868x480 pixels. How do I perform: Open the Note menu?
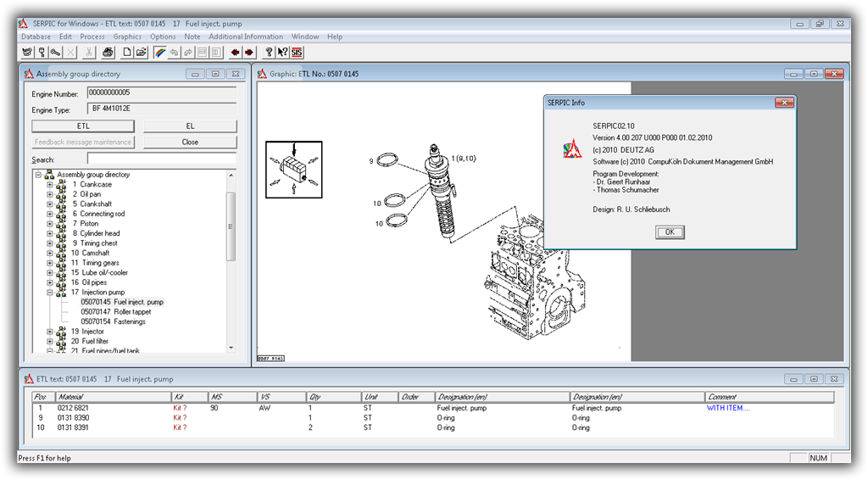point(192,36)
